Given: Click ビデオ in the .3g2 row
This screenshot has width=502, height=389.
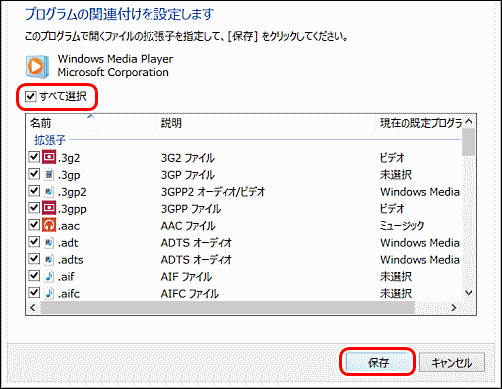Looking at the screenshot, I should (x=392, y=158).
